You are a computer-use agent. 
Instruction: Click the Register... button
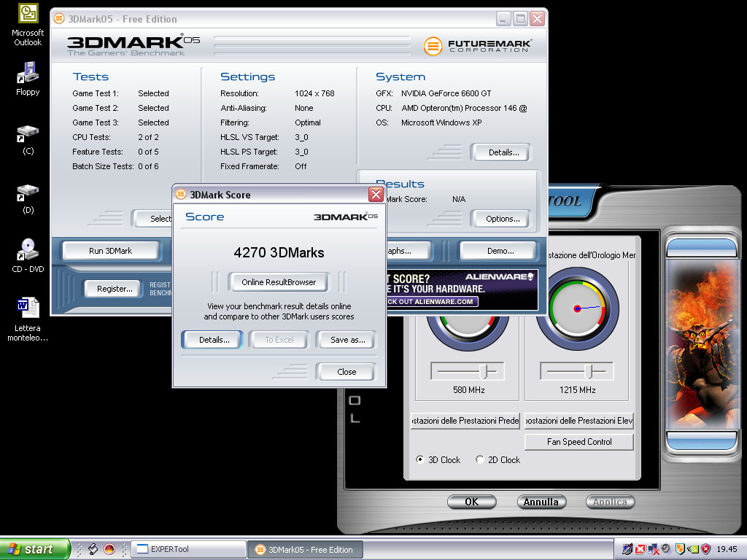click(x=115, y=289)
